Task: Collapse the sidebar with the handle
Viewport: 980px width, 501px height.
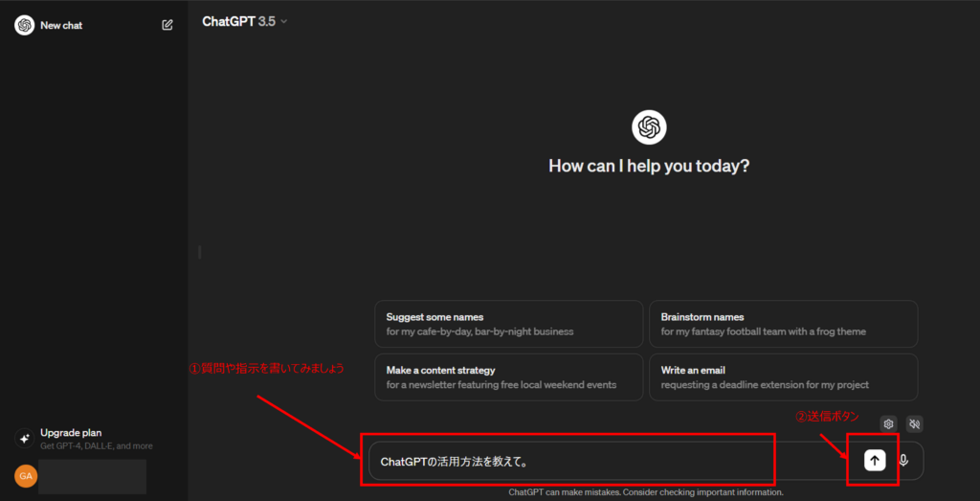Action: tap(199, 252)
